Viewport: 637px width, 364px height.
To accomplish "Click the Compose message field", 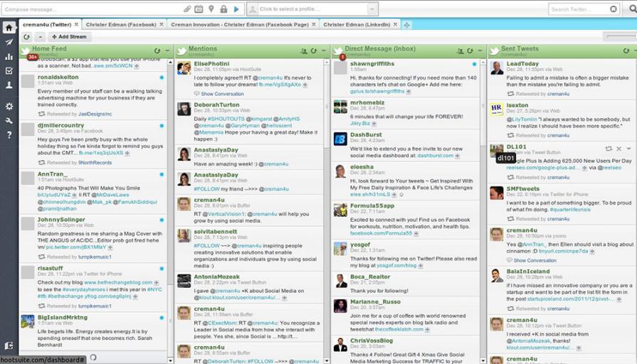I will (91, 9).
